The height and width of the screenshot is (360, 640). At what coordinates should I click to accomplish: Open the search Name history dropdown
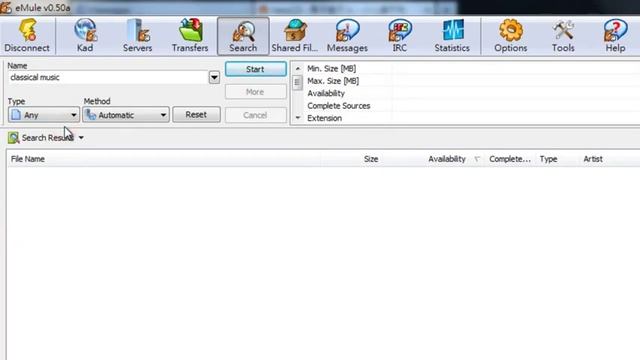[214, 77]
